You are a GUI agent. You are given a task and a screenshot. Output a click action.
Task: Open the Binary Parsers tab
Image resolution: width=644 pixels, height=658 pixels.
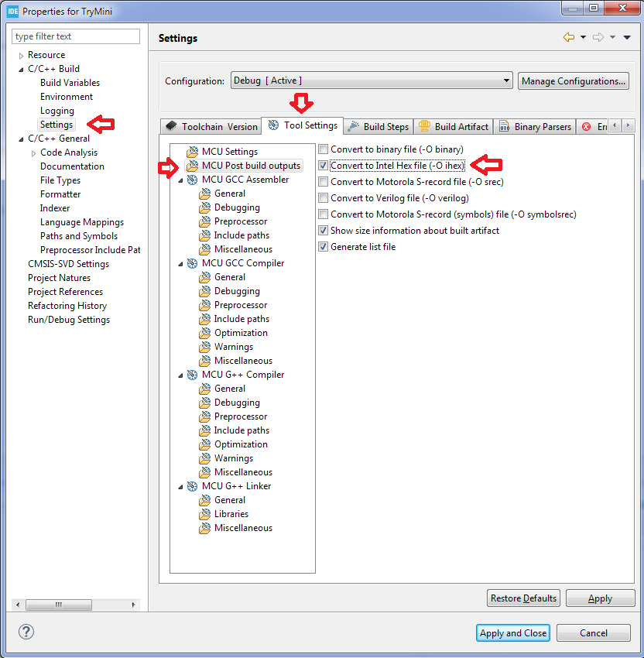coord(535,125)
